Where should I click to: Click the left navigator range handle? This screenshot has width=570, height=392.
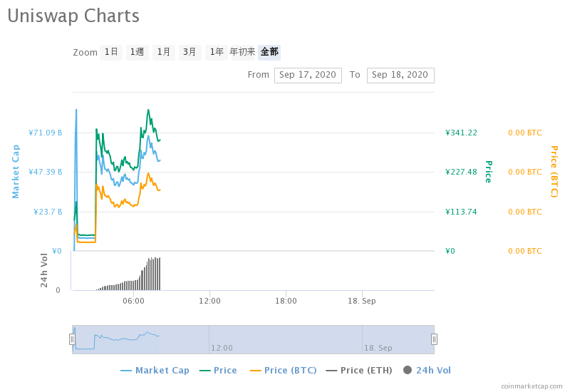pos(73,339)
